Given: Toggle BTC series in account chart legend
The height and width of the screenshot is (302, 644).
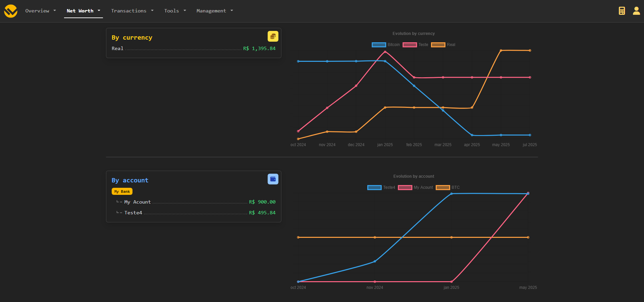Looking at the screenshot, I should (x=448, y=187).
